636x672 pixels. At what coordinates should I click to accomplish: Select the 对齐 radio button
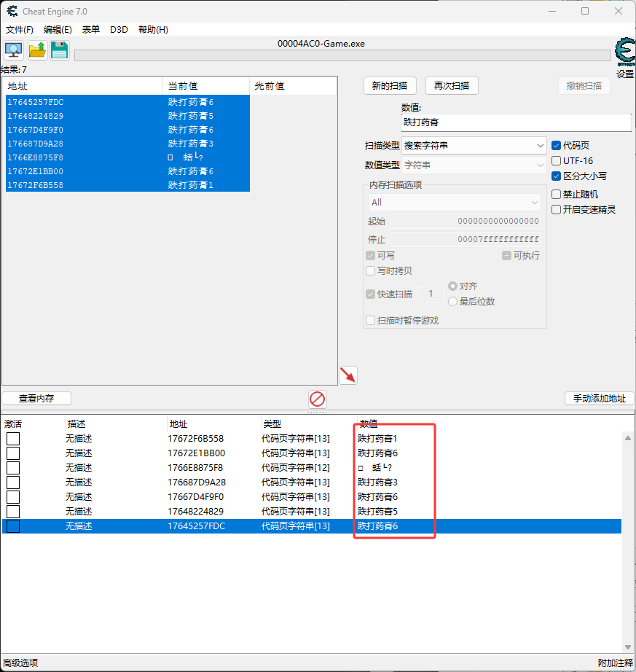coord(452,286)
